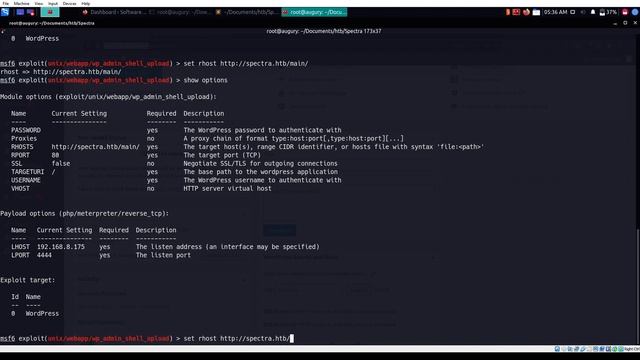Click the PASSWORD option row name
Viewport: 640px width, 360px height.
26,130
